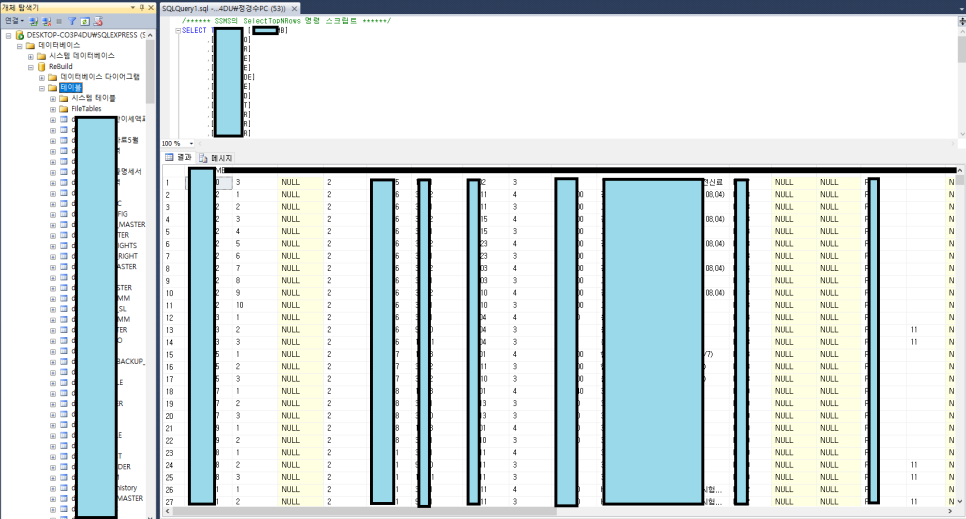Collapse the 테이블 folder node

(x=42, y=88)
